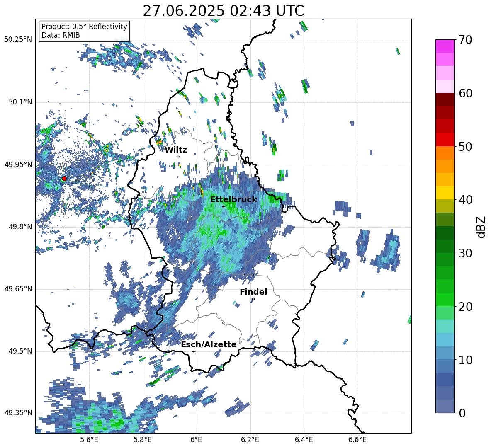Click the colorbar tick label 30
Screen dimensions: 491x448
click(465, 253)
